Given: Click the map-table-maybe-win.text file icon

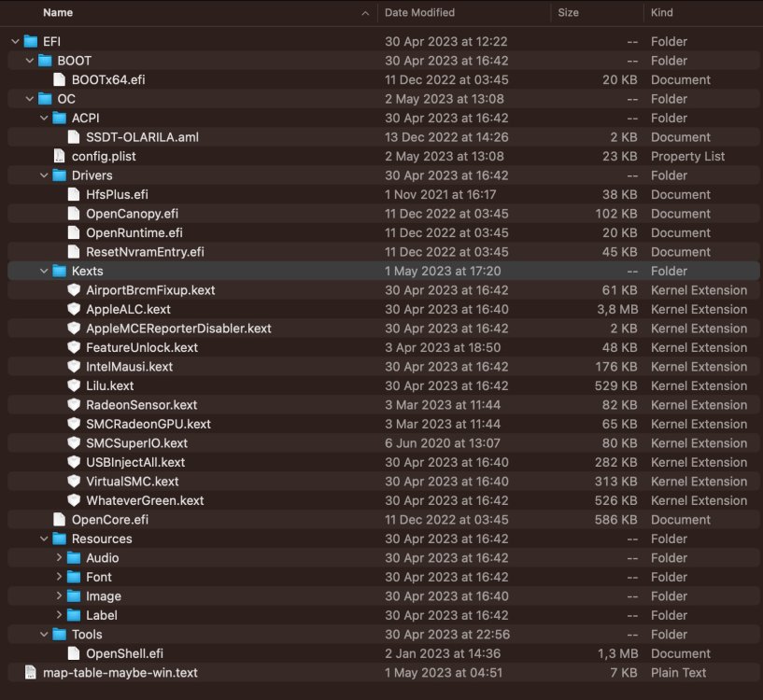Looking at the screenshot, I should (x=31, y=672).
